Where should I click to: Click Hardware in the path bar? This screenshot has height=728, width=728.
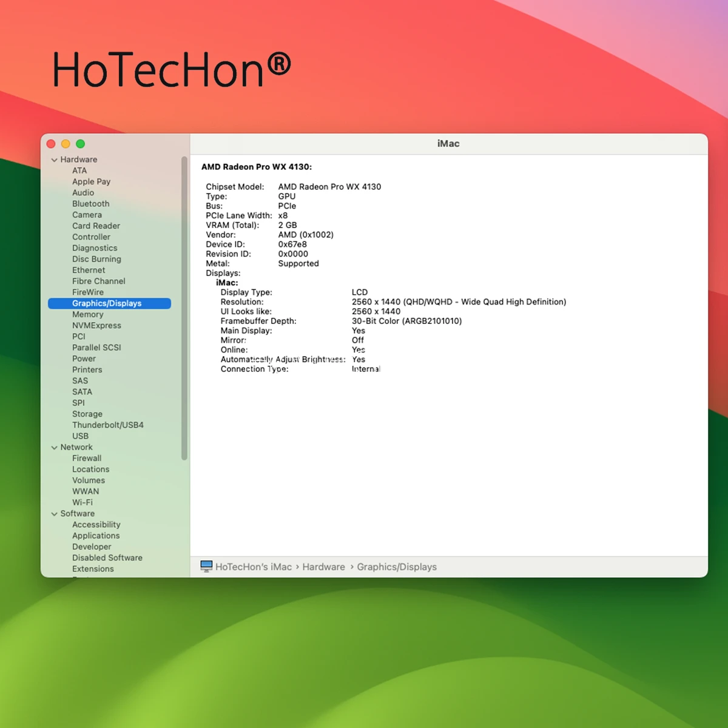[x=323, y=567]
